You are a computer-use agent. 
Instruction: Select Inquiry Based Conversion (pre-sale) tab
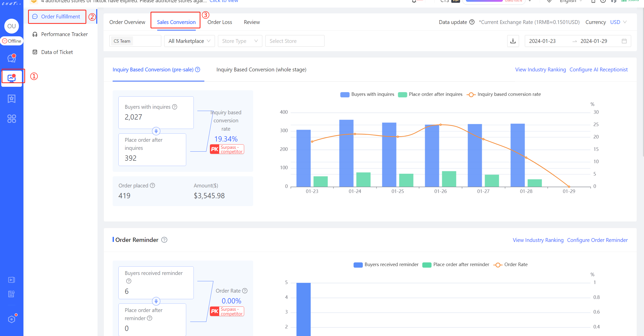(x=153, y=69)
